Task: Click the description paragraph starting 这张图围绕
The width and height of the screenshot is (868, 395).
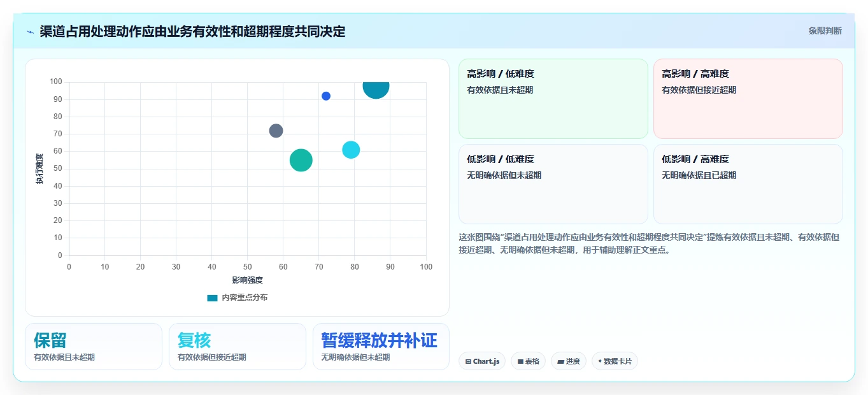Action: (649, 243)
